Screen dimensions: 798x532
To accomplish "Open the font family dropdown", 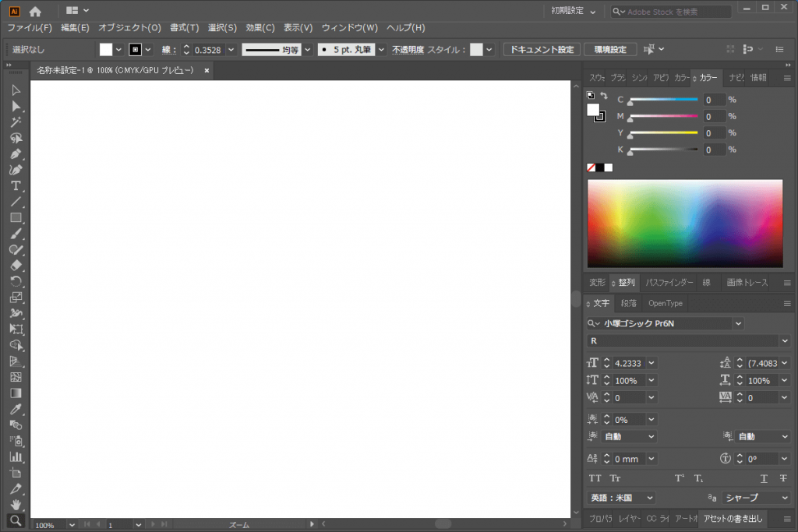I will coord(738,323).
